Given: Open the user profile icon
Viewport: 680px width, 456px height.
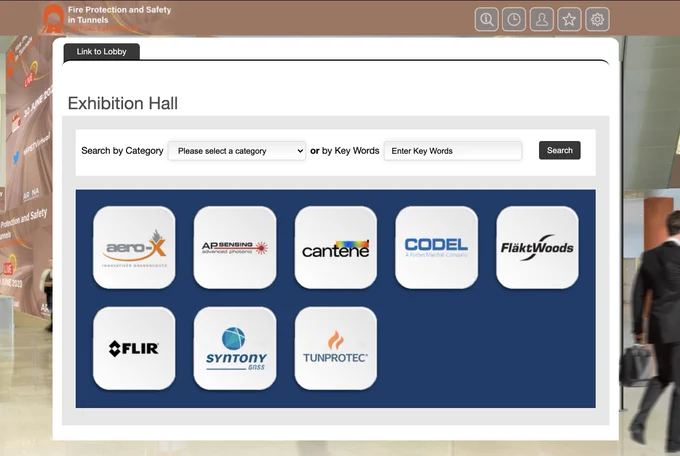Looking at the screenshot, I should coord(542,19).
